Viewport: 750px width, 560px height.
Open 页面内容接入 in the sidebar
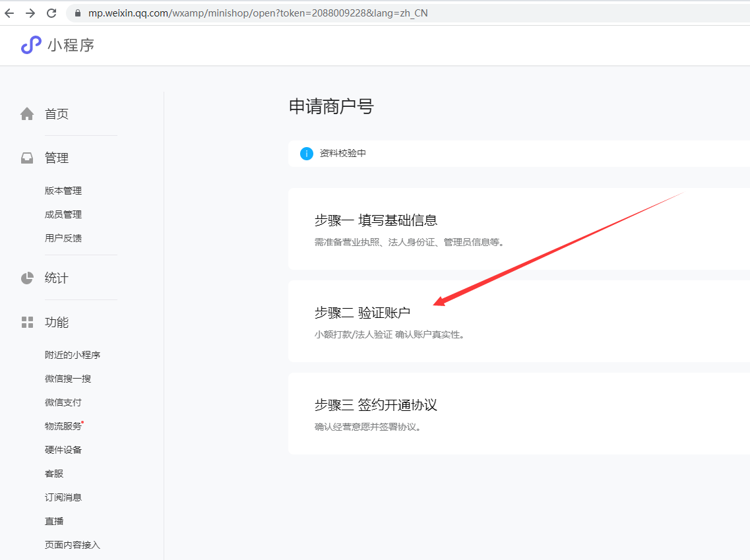[72, 545]
